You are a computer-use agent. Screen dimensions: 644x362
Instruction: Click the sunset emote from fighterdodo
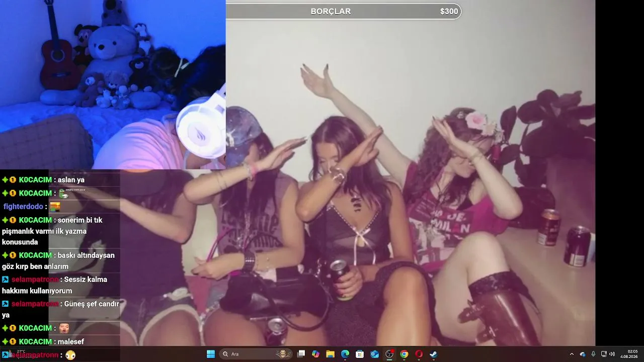[55, 207]
